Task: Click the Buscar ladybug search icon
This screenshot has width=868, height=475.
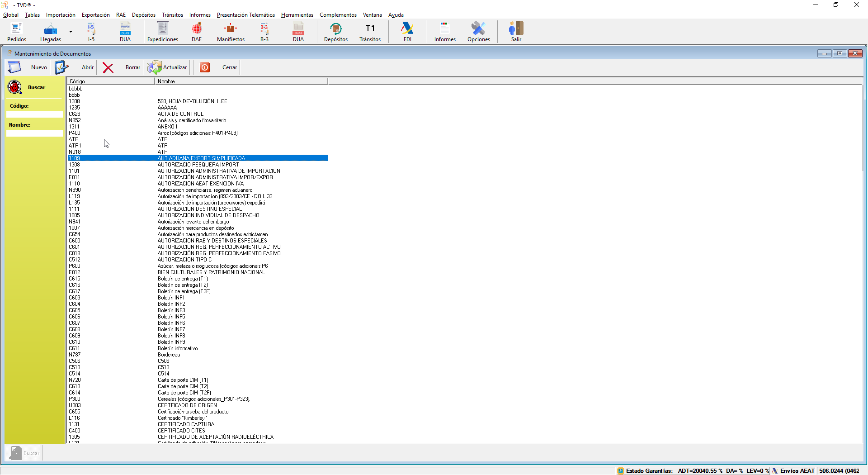Action: coord(15,87)
